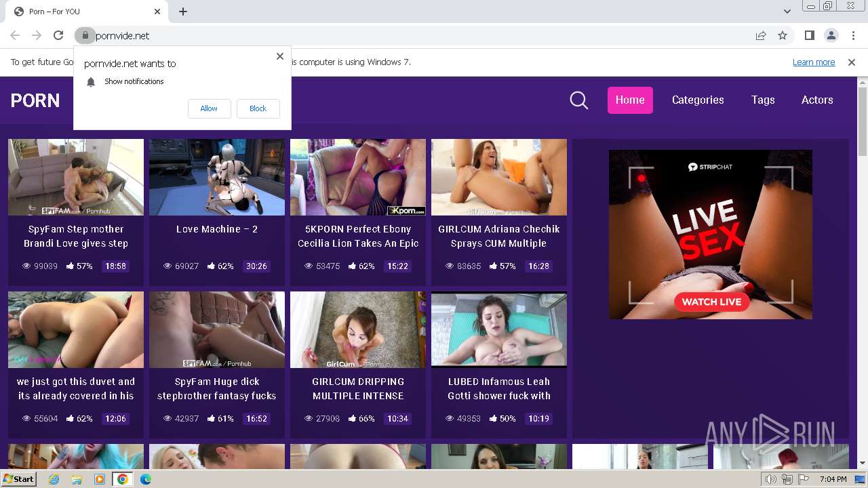Close the current browser tab
Screen dimensions: 868x488
(157, 12)
